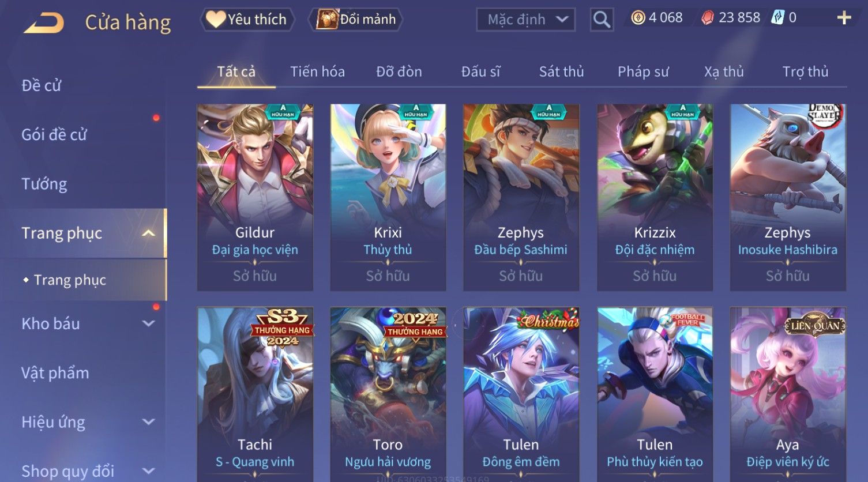Viewport: 868px width, 482px height.
Task: Go to Gói đề cử section
Action: coord(54,134)
